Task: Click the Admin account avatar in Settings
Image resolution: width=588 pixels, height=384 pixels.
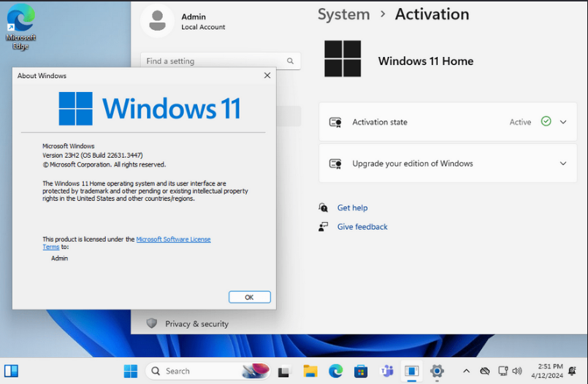Action: (x=158, y=20)
